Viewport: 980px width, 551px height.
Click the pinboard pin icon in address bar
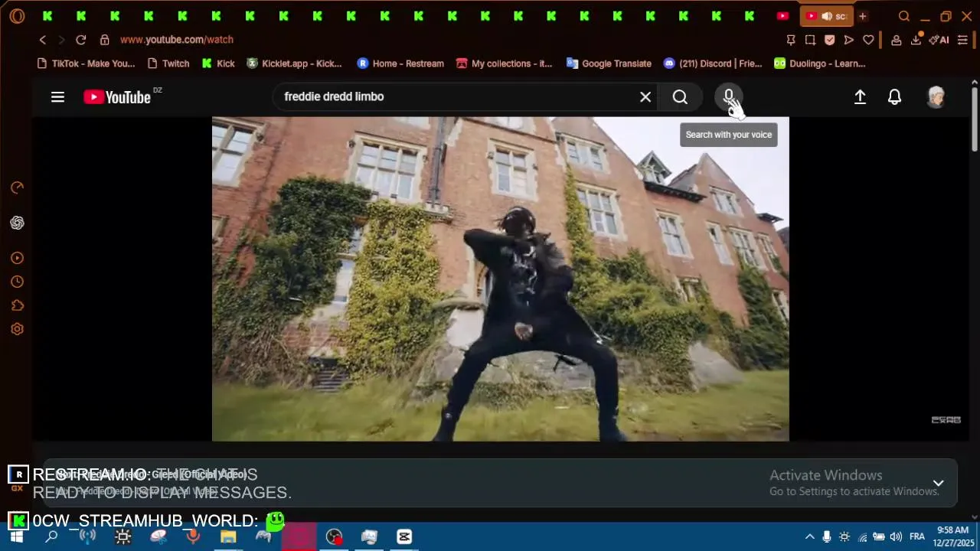[x=791, y=40]
